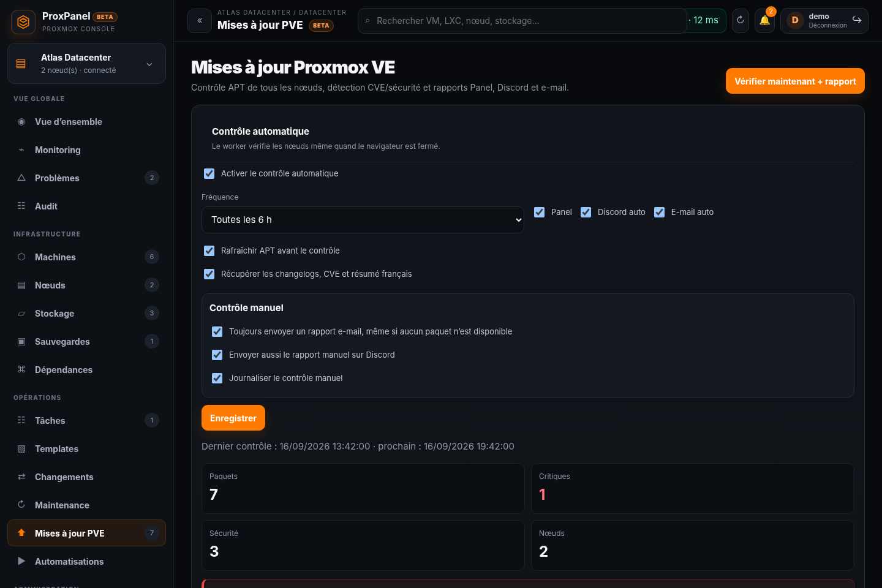Toggle the E-mail auto checkbox

pos(660,212)
